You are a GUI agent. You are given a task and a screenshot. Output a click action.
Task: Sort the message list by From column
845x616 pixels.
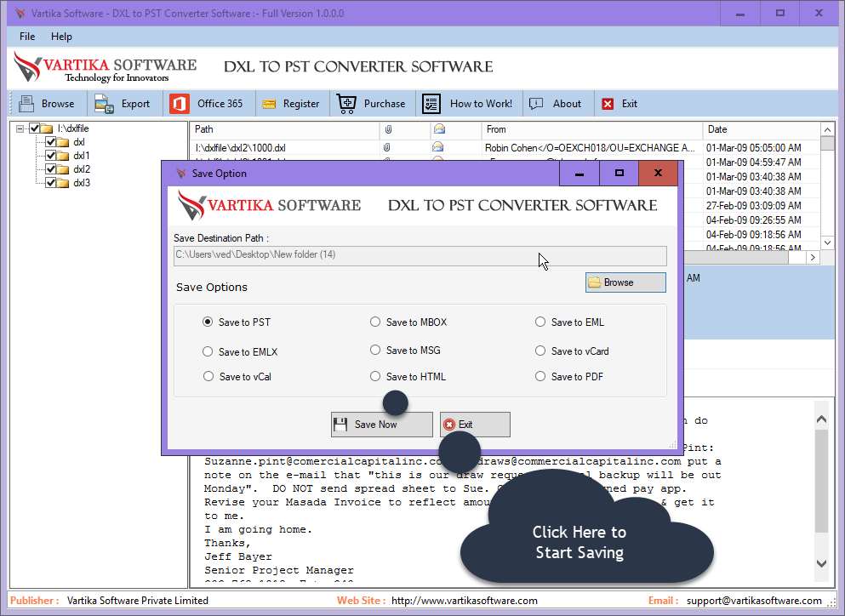pos(591,129)
